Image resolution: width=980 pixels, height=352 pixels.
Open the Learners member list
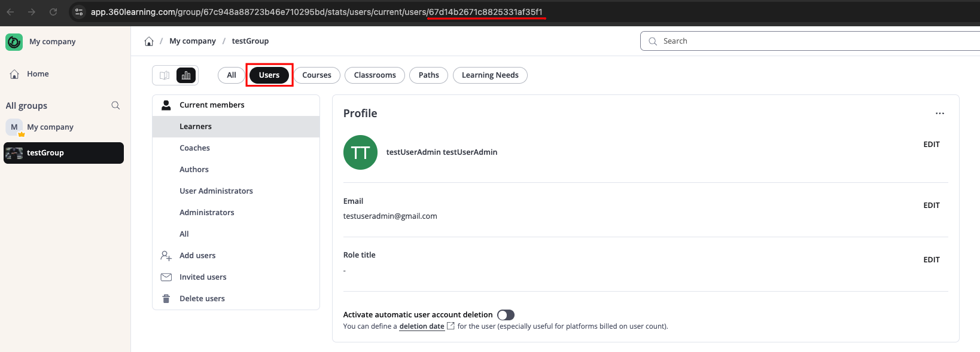tap(236, 127)
